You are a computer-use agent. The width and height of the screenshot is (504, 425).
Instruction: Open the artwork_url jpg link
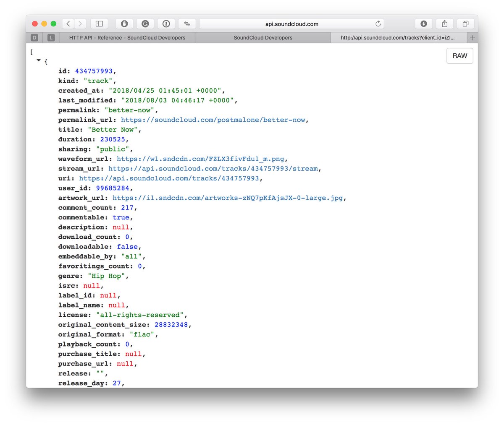pos(228,198)
